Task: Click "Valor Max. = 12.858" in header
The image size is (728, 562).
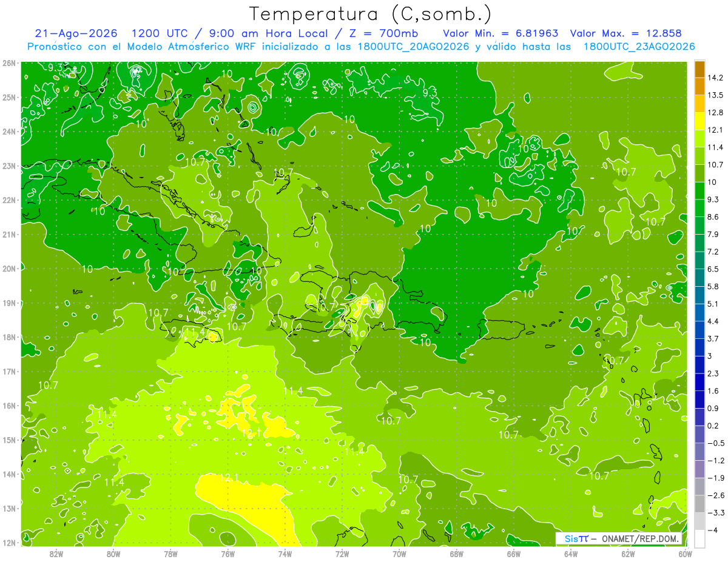Action: (626, 34)
